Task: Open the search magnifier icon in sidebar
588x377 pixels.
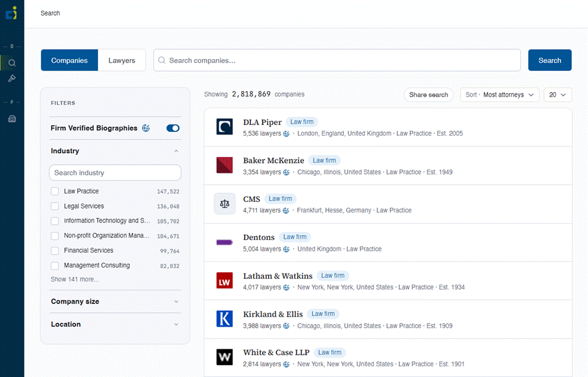Action: point(12,63)
